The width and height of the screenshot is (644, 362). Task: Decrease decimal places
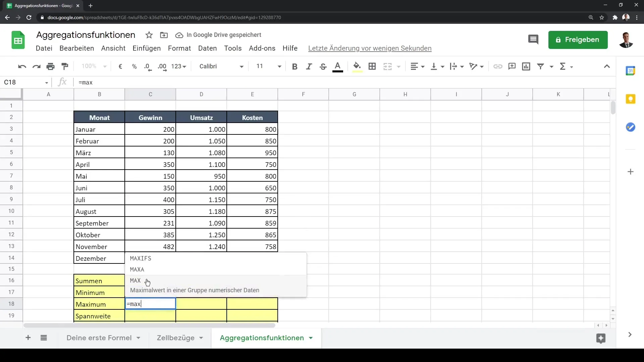coord(148,66)
